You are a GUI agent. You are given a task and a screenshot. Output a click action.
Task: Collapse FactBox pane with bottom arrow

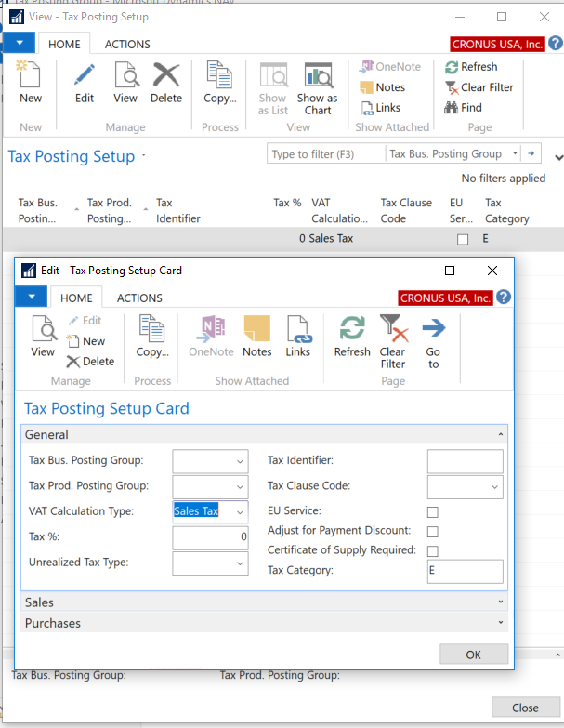[558, 655]
